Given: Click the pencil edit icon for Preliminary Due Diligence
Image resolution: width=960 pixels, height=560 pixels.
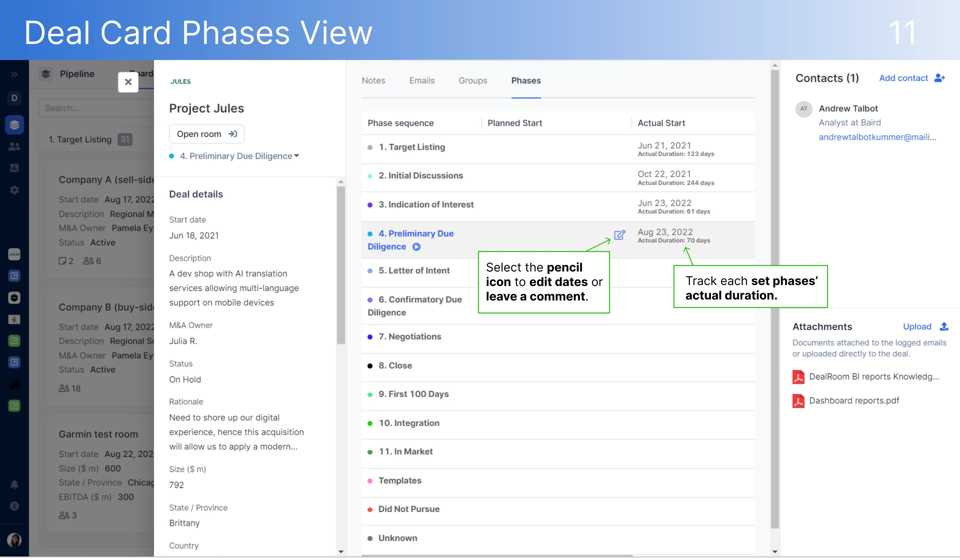Looking at the screenshot, I should 619,235.
